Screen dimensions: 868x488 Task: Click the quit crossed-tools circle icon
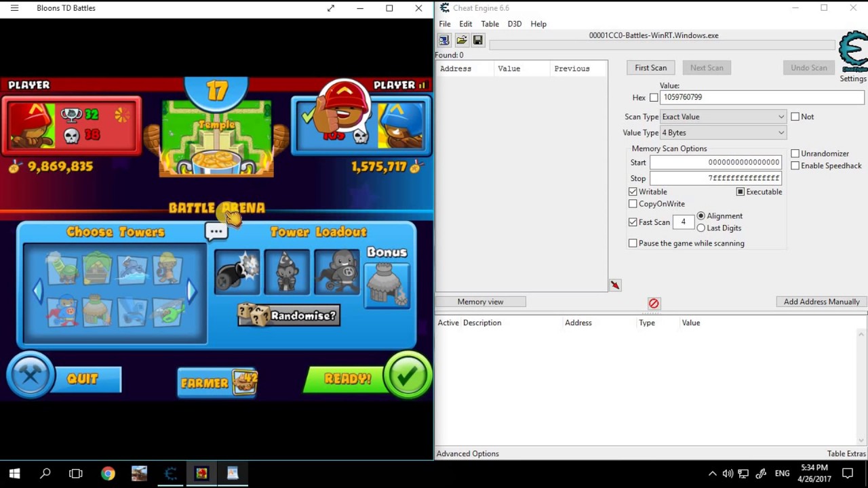click(x=30, y=375)
